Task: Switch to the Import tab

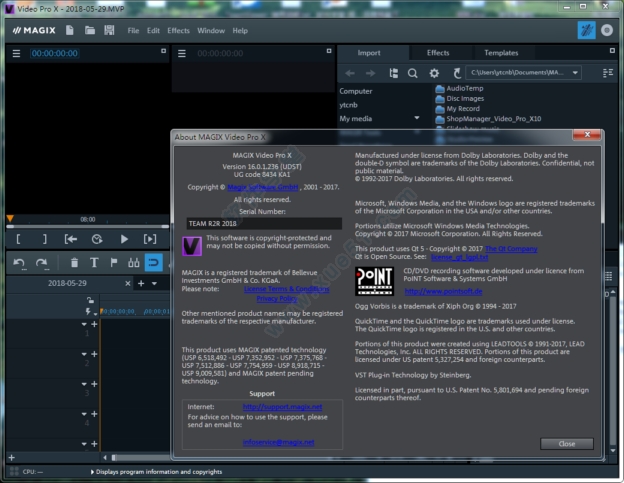Action: click(x=369, y=53)
